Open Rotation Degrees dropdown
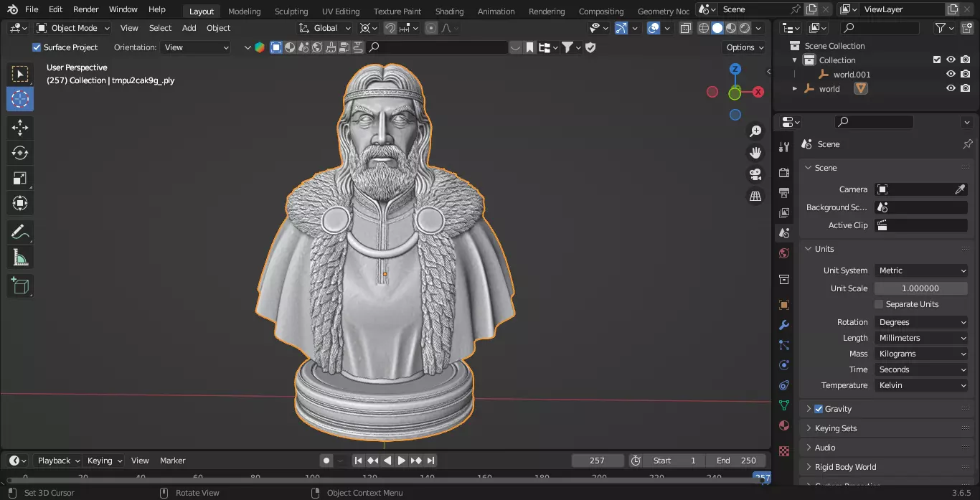The width and height of the screenshot is (980, 500). 921,322
